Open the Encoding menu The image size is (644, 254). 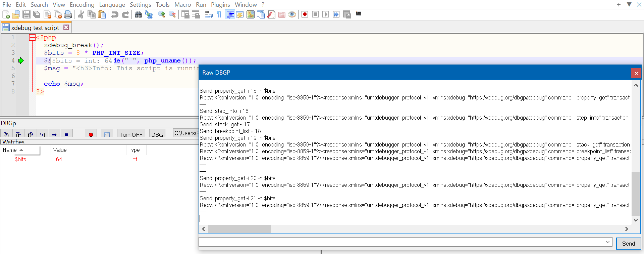pos(82,4)
